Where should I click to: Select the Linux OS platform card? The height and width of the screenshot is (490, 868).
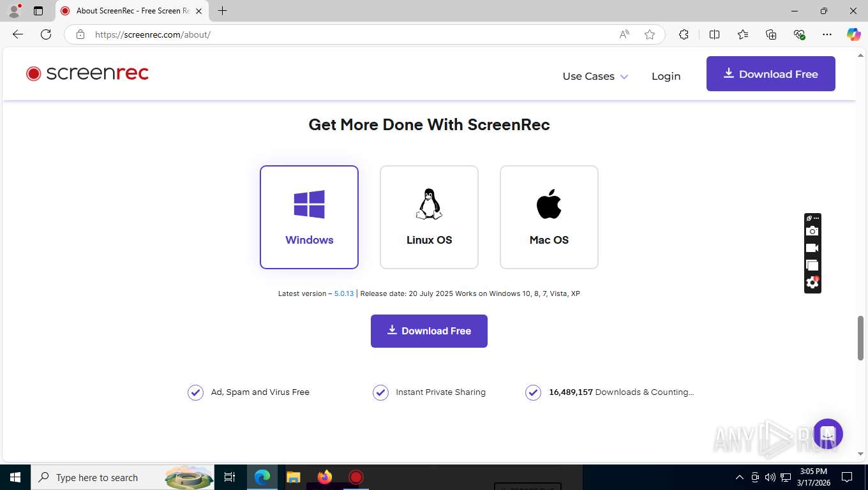[429, 217]
